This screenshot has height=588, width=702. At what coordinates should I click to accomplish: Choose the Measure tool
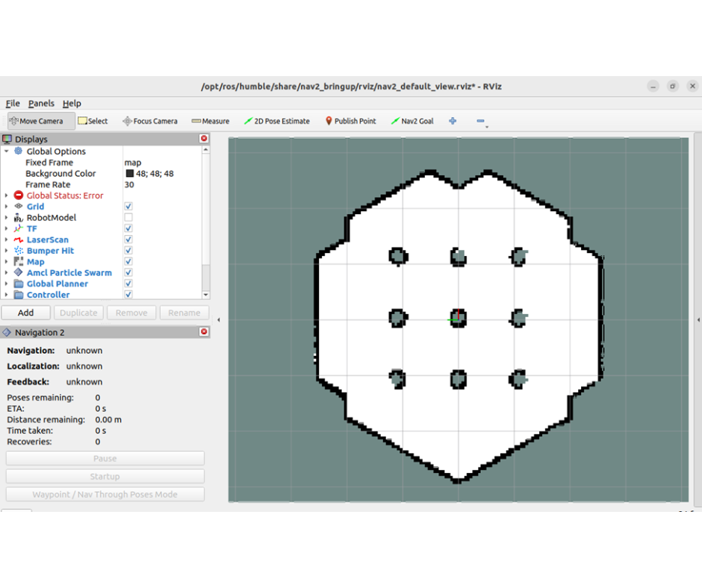tap(211, 121)
